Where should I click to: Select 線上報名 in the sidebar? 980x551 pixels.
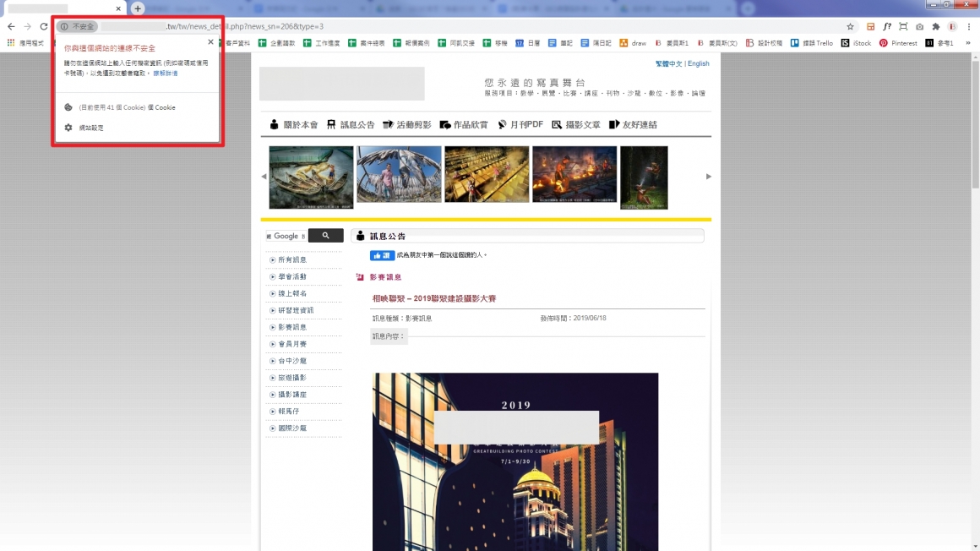tap(292, 293)
